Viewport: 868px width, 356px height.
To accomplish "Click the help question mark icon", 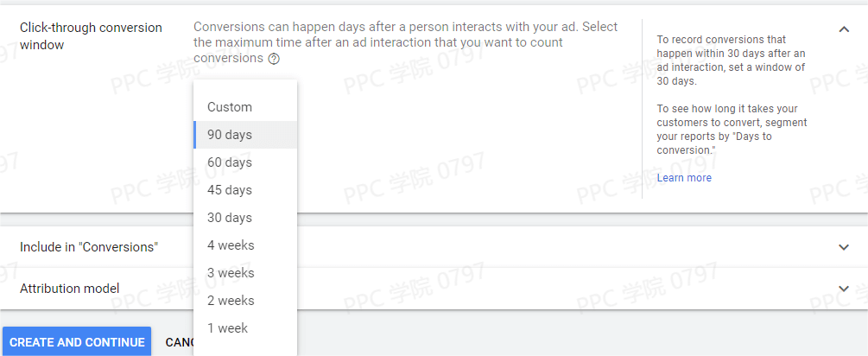I will [274, 59].
